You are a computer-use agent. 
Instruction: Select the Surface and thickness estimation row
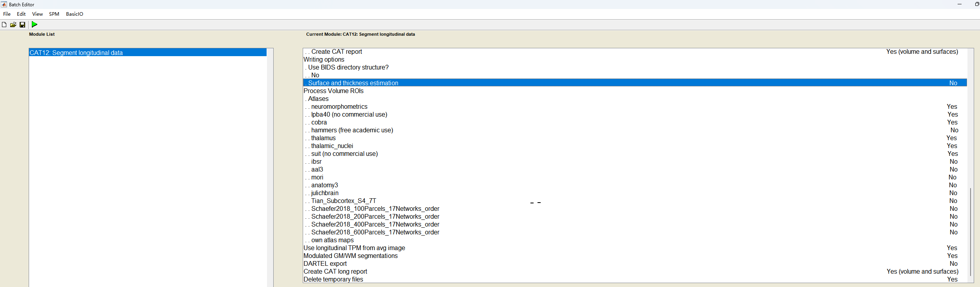[353, 83]
